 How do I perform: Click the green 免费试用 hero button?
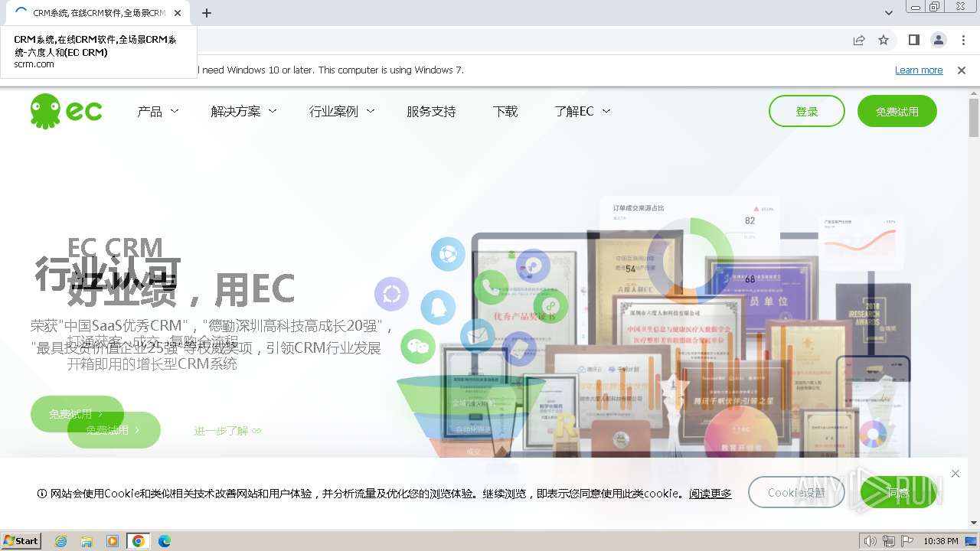77,414
